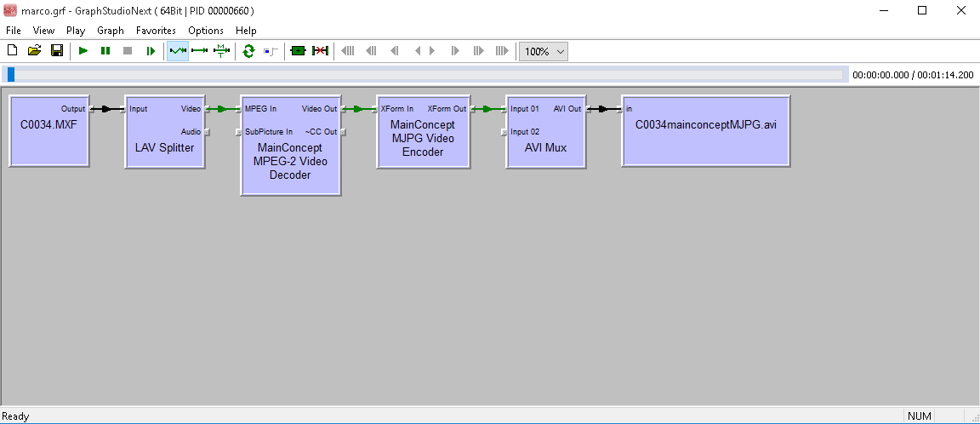The height and width of the screenshot is (424, 980).
Task: Select the MainConcept MJPG Video Encoder filter
Action: pos(423,132)
